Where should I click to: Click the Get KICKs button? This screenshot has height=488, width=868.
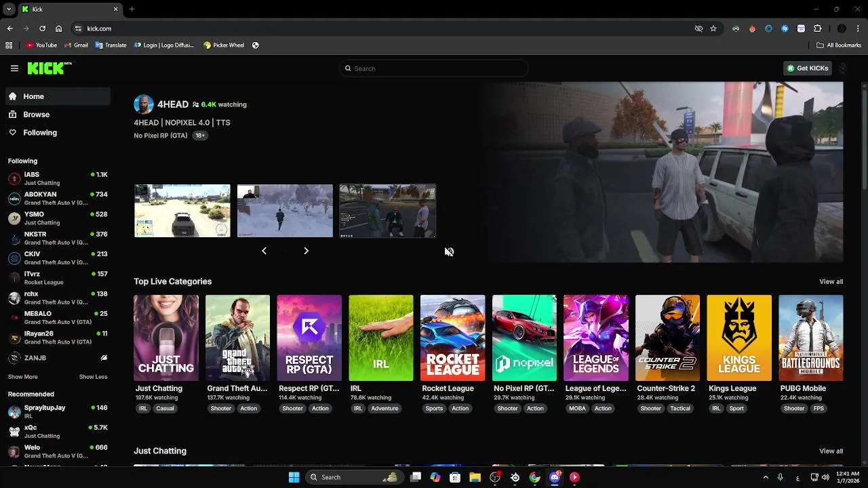click(x=808, y=68)
